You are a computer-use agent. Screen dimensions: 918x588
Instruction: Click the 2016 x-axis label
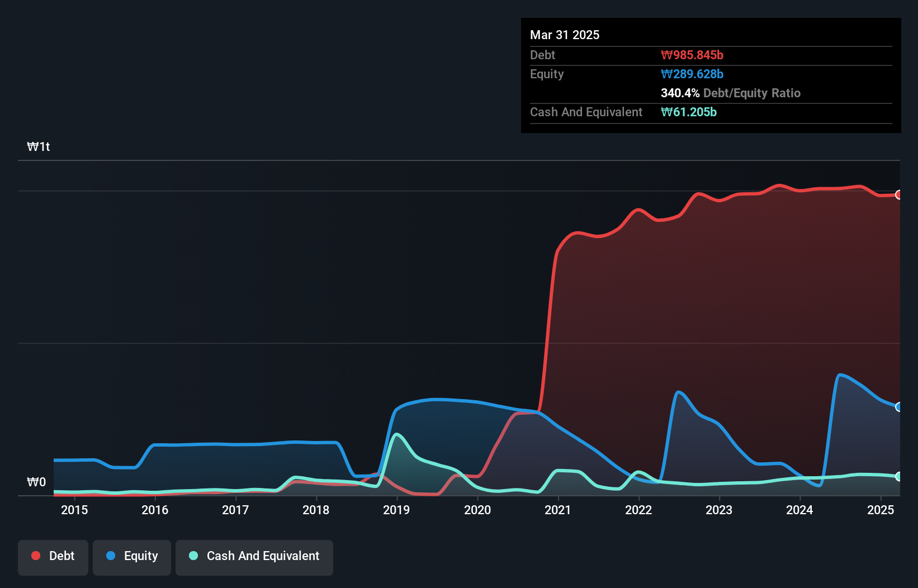coord(155,510)
